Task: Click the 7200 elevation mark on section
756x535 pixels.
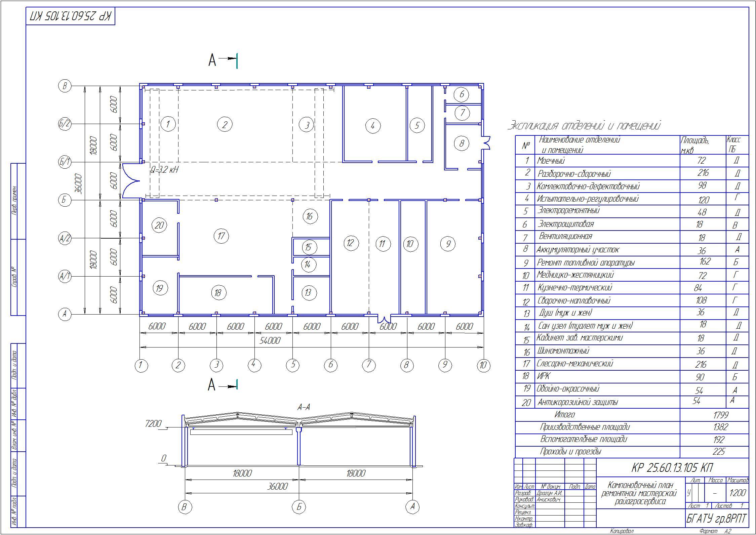Action: pyautogui.click(x=153, y=424)
